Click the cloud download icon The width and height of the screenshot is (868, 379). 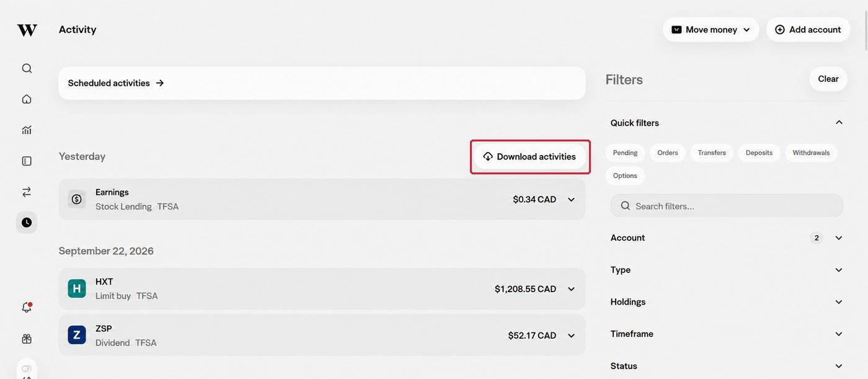[488, 156]
